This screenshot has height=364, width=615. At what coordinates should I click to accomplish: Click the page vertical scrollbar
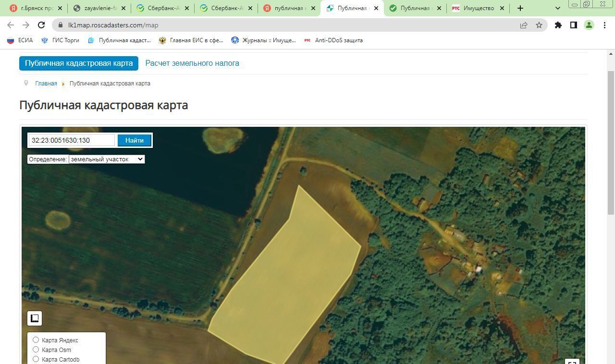(x=611, y=143)
